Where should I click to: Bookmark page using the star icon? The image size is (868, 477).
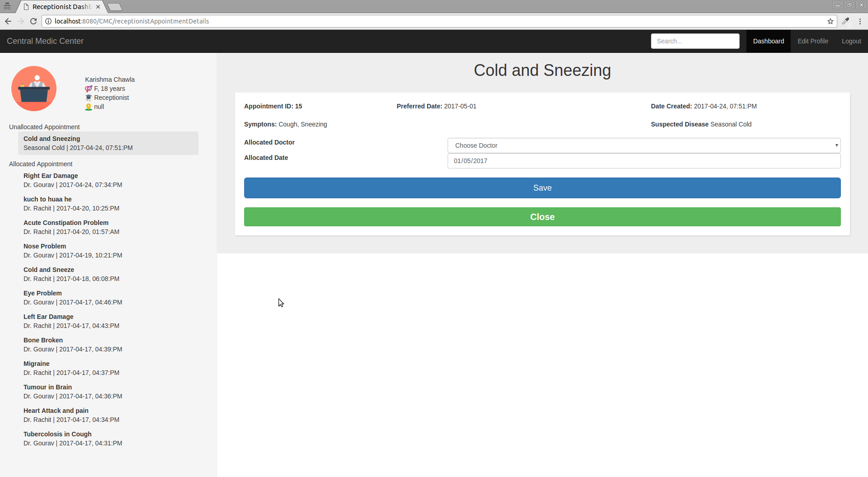point(830,21)
